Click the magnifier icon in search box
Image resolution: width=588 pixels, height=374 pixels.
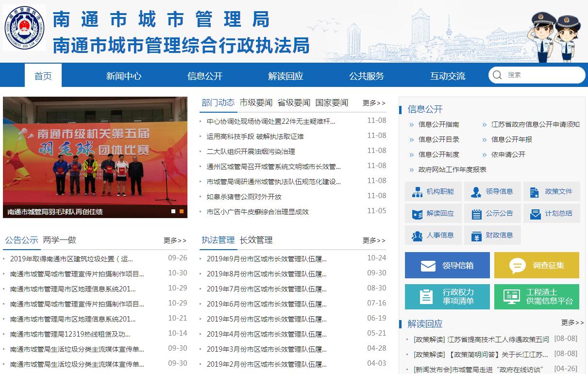(497, 75)
